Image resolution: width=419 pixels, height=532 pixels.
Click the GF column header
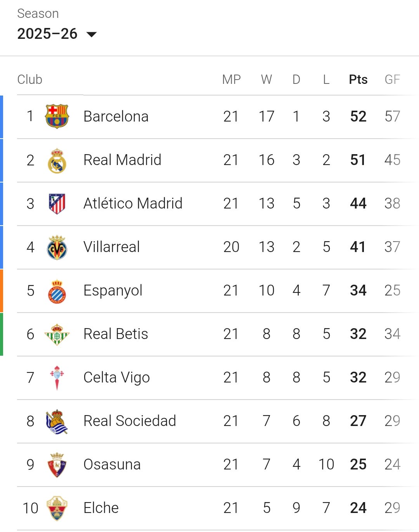pos(392,80)
